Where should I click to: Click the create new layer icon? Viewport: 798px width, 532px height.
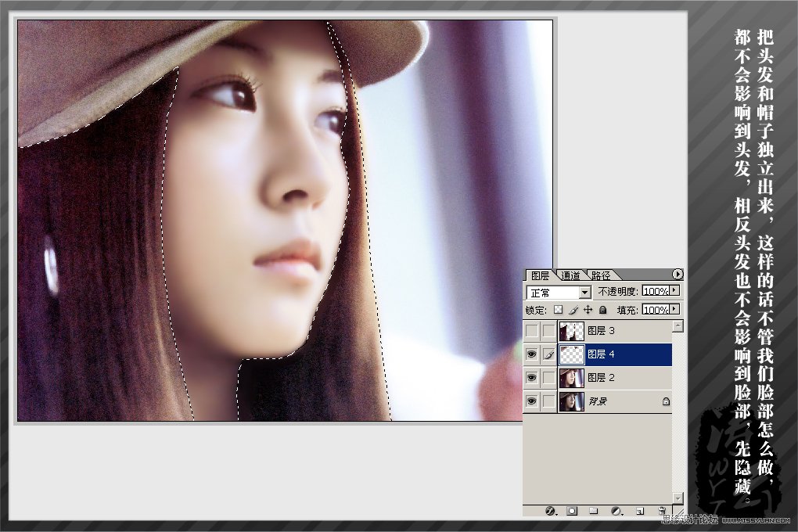tap(639, 510)
